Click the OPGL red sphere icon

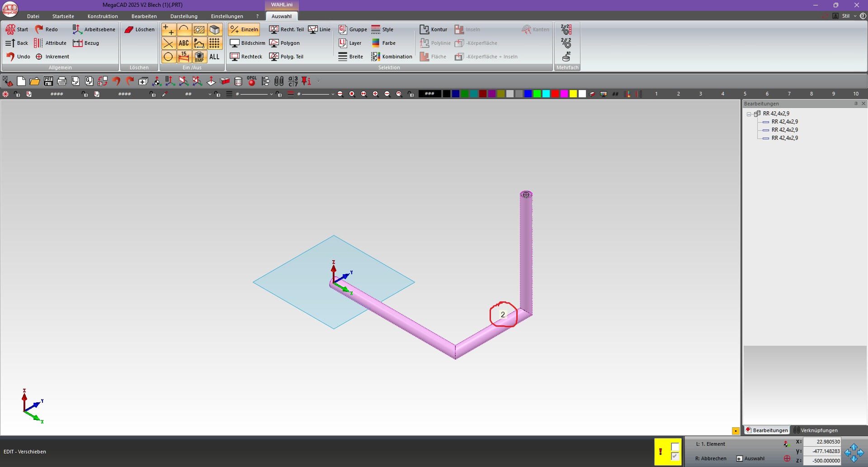point(252,81)
